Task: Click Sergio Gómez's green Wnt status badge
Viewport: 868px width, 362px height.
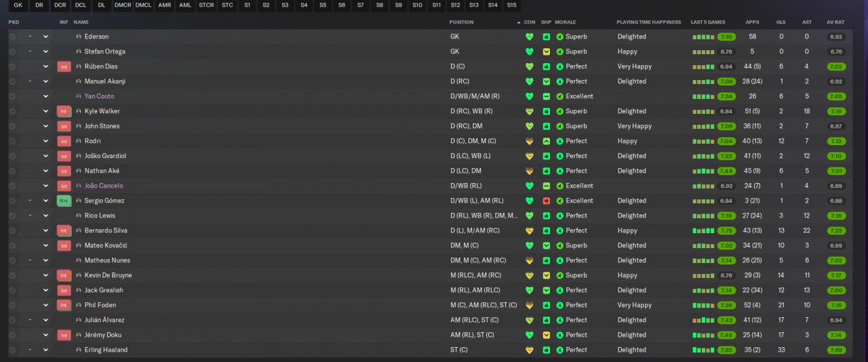Action: pos(64,201)
